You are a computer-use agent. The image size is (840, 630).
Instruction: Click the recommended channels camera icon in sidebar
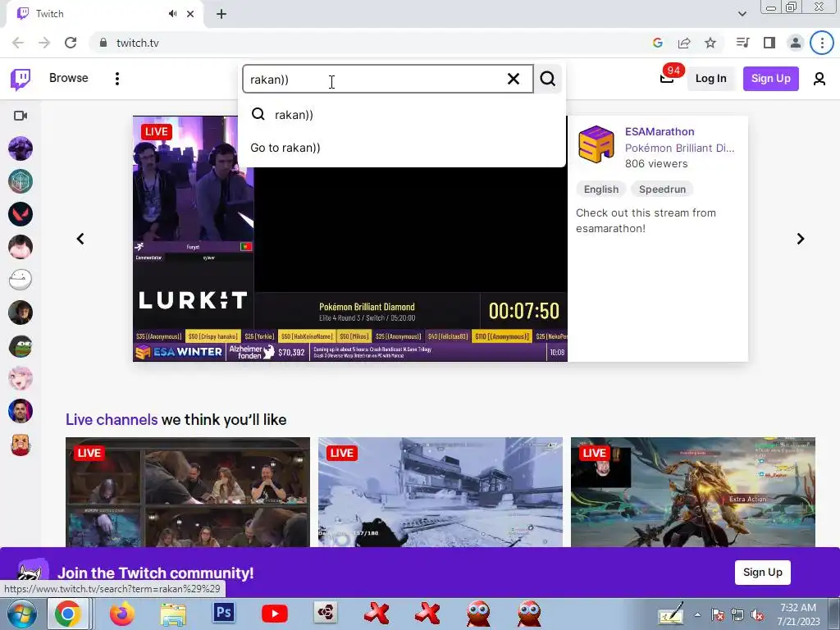pyautogui.click(x=21, y=116)
